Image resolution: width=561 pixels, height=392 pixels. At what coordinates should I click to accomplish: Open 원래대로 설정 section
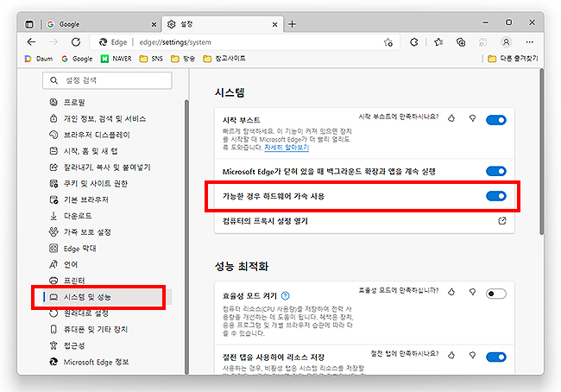coord(79,313)
